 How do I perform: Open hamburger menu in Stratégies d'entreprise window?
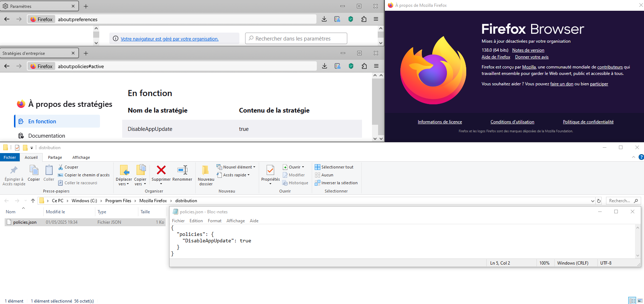[376, 66]
